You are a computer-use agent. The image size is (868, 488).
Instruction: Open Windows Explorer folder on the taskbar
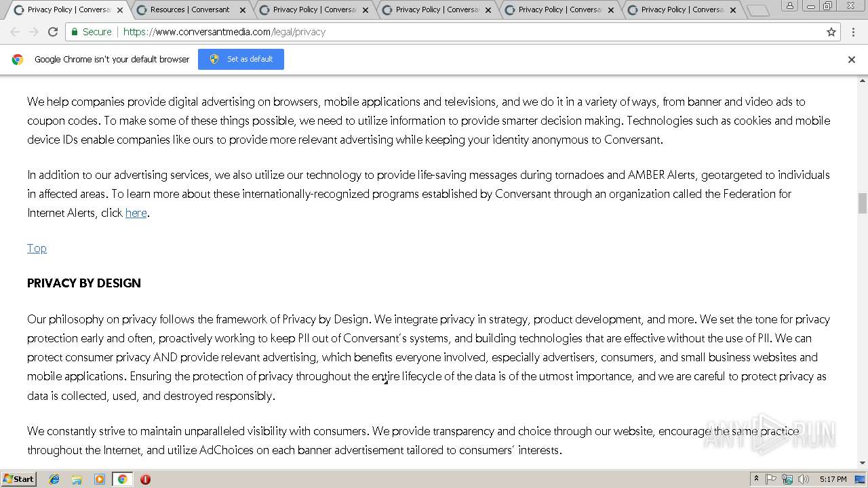point(77,479)
